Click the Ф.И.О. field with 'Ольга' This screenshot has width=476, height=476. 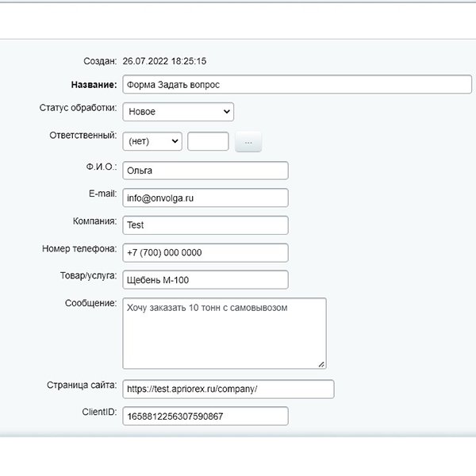(205, 171)
